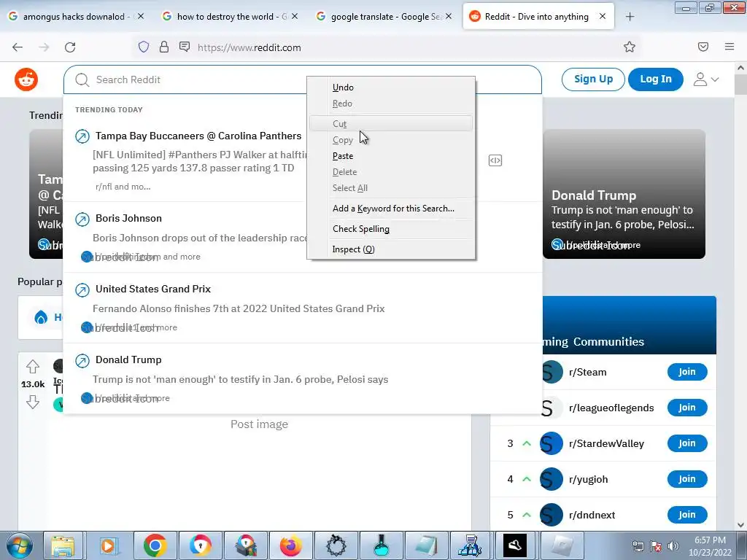This screenshot has height=560, width=747.
Task: Open Firefox from the taskbar
Action: 290,545
